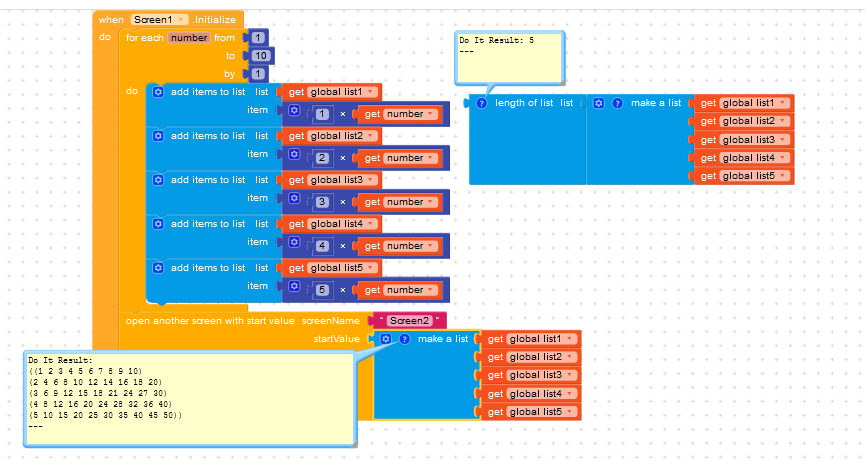Click gear icon on startValue make a list block
865x461 pixels.
click(x=385, y=339)
